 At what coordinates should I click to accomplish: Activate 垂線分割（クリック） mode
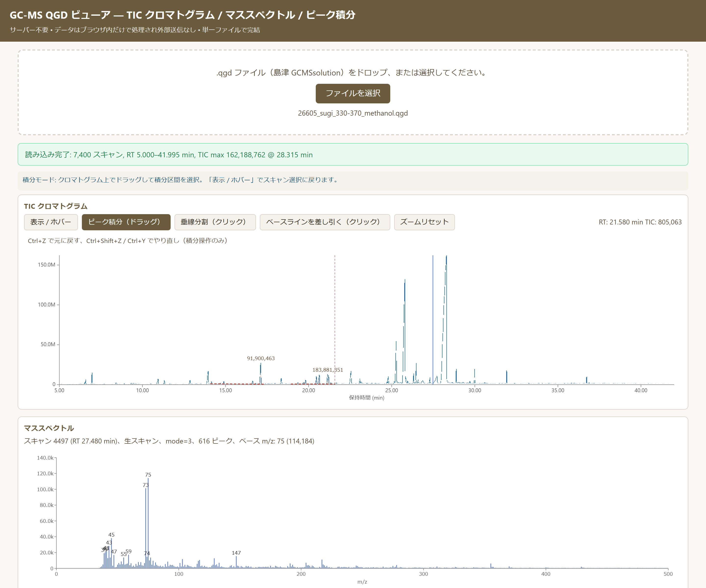(215, 222)
